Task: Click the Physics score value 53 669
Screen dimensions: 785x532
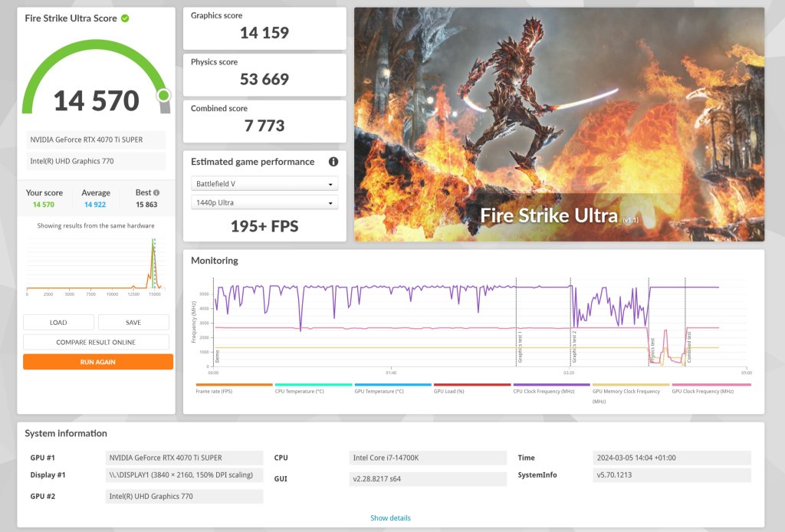Action: pos(264,79)
